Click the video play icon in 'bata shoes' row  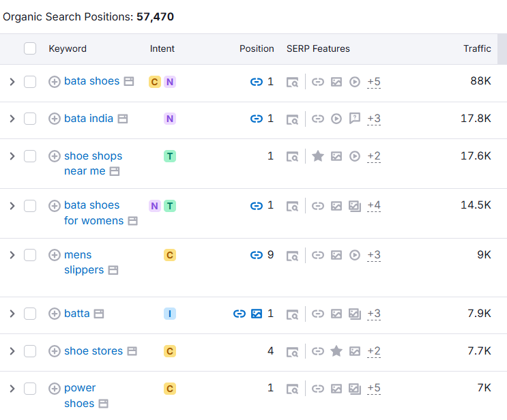(355, 82)
